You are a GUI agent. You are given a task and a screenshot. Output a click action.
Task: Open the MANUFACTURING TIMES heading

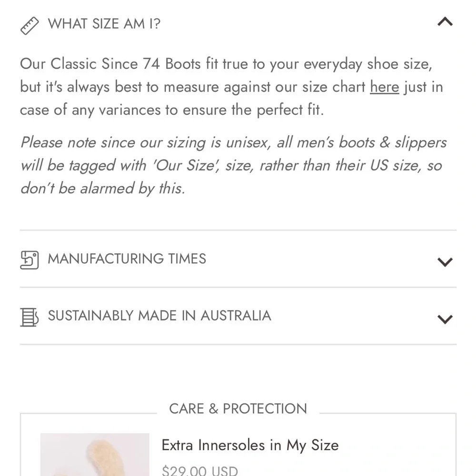point(127,259)
